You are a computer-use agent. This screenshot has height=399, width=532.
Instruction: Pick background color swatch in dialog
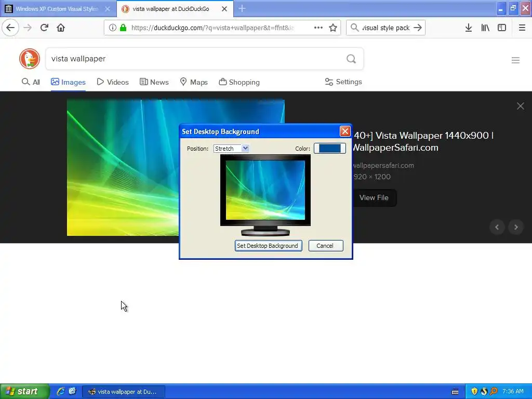pyautogui.click(x=329, y=148)
